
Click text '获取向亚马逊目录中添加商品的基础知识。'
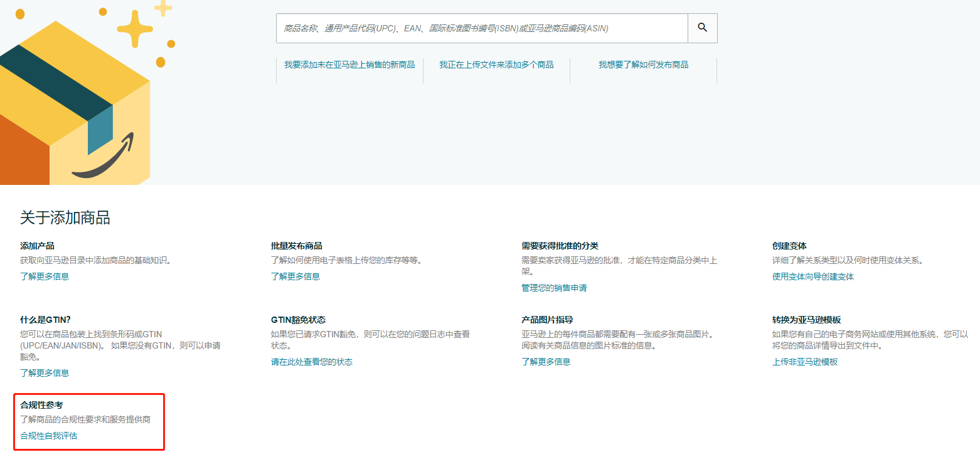(96, 260)
